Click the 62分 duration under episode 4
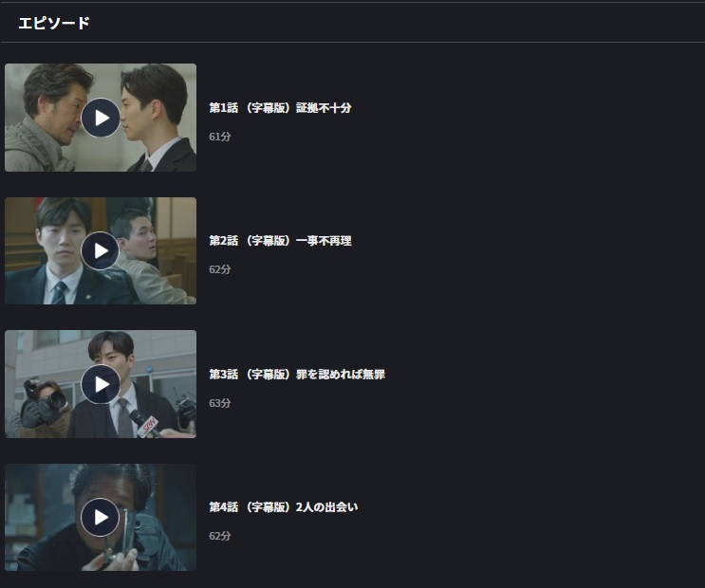 220,536
